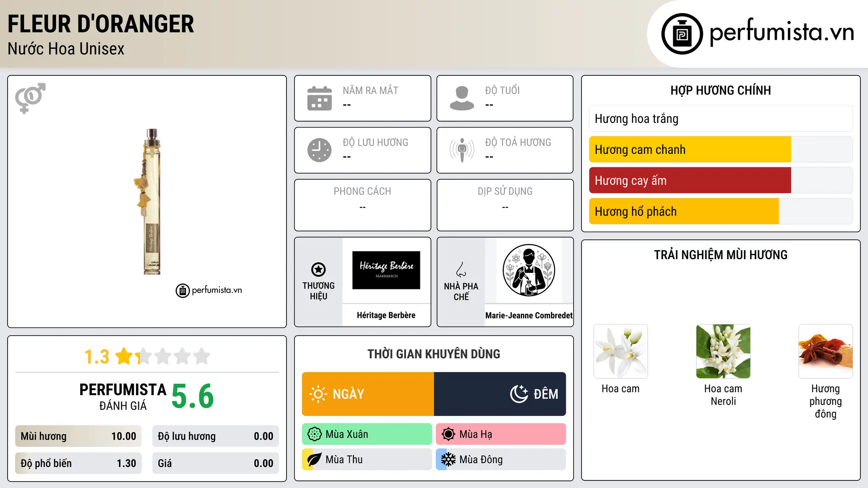Click the moon icon in Đêm bar

[519, 394]
